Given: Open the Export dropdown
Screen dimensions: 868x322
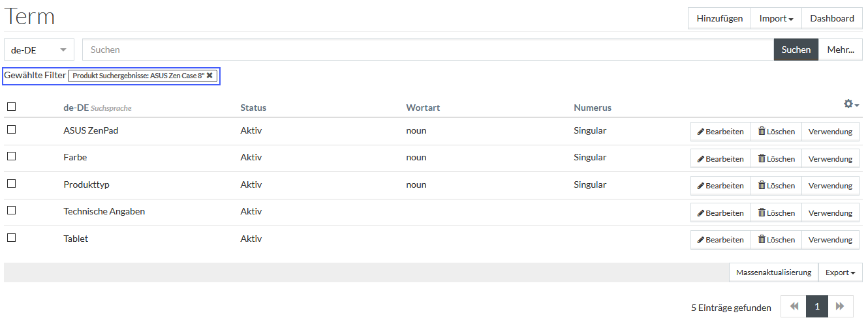Looking at the screenshot, I should tap(840, 272).
